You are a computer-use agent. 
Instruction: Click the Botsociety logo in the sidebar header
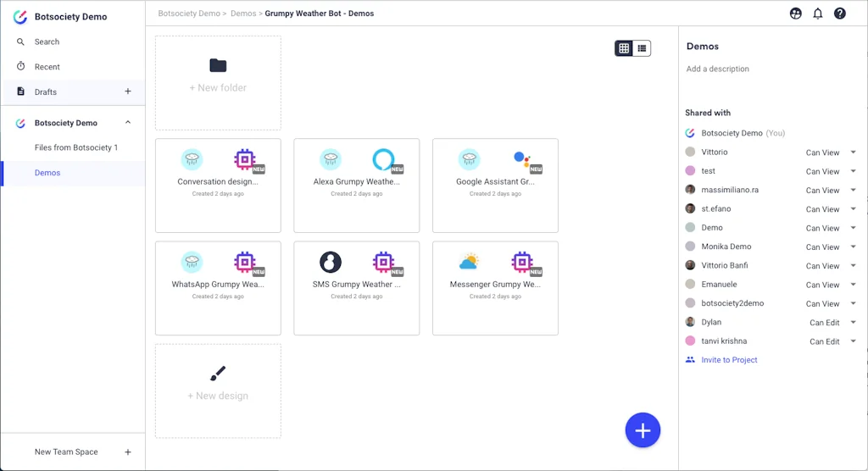pyautogui.click(x=20, y=17)
